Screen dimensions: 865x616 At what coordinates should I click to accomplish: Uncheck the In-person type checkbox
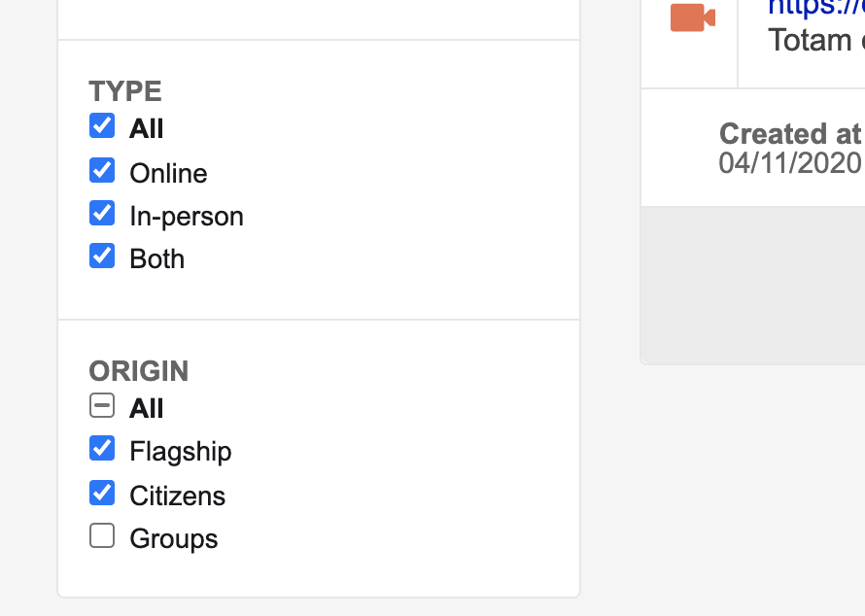pyautogui.click(x=102, y=214)
